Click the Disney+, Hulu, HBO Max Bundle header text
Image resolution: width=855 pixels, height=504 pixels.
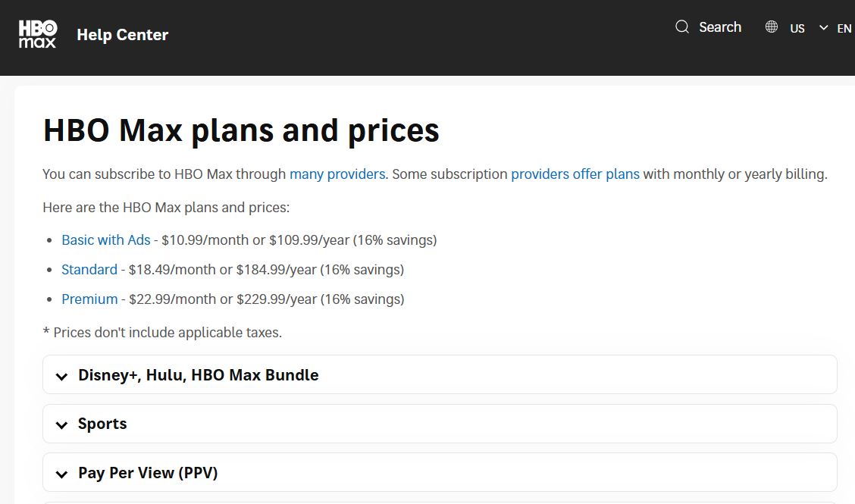198,374
